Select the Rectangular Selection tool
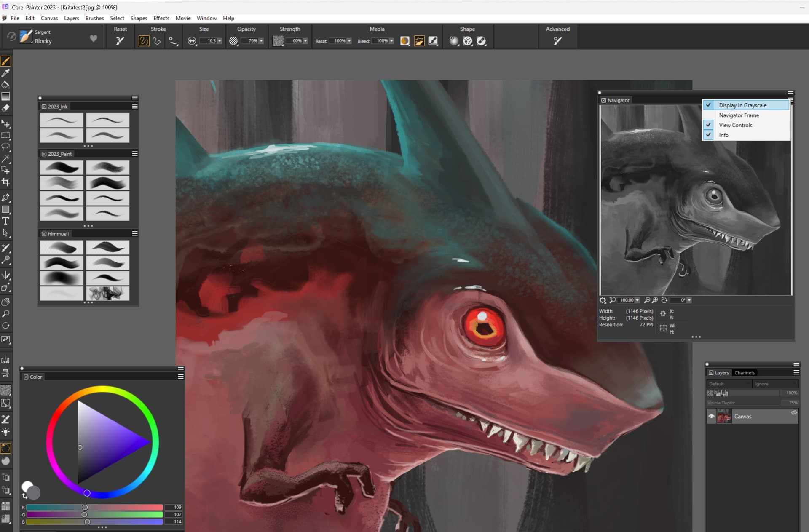809x532 pixels. (5, 136)
